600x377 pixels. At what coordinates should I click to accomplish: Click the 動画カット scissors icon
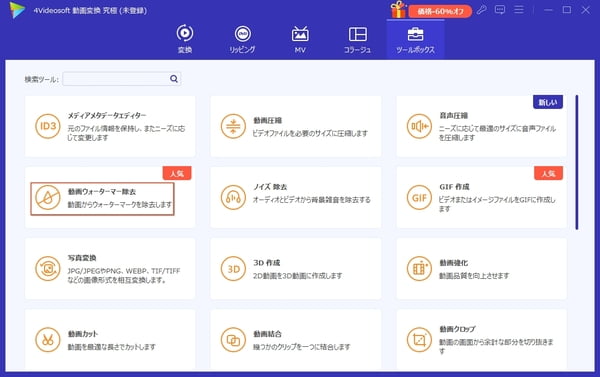coord(48,339)
